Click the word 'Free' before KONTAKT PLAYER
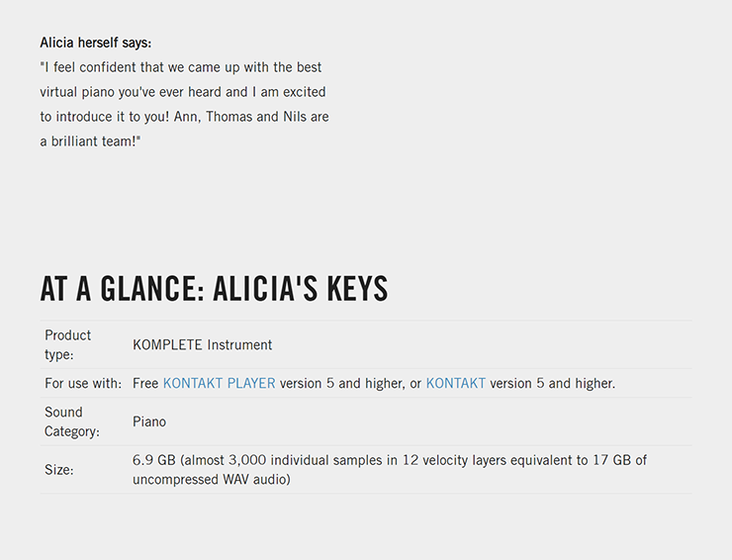732x560 pixels. point(145,384)
